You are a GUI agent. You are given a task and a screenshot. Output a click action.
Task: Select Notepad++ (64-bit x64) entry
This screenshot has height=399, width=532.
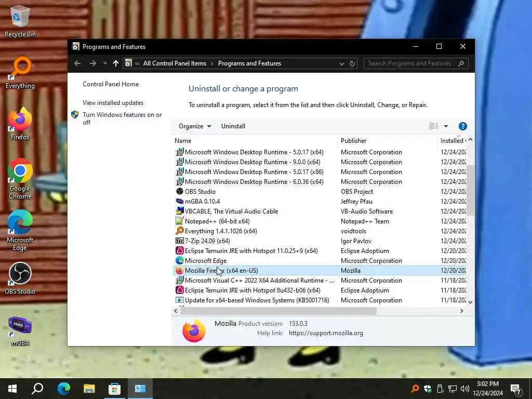click(x=320, y=221)
